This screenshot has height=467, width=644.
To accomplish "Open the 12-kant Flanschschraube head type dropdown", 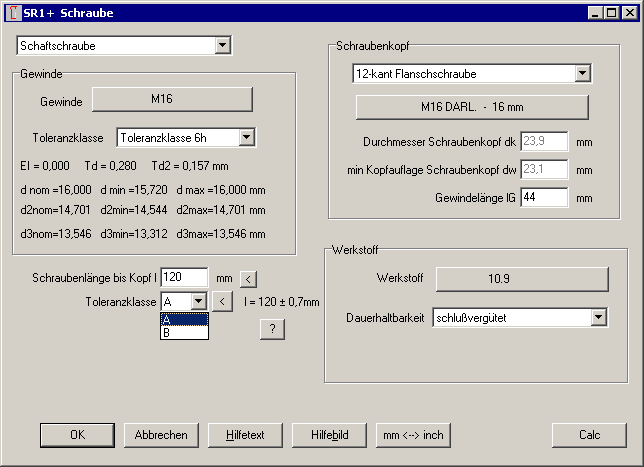I will tap(582, 74).
